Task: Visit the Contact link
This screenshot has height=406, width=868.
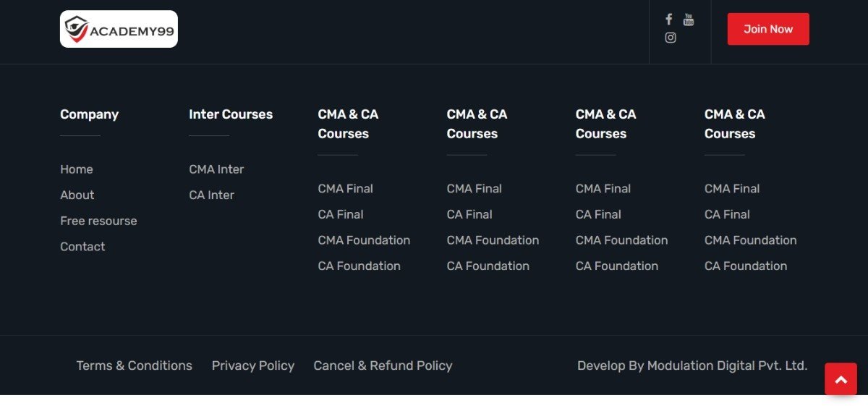Action: 82,247
